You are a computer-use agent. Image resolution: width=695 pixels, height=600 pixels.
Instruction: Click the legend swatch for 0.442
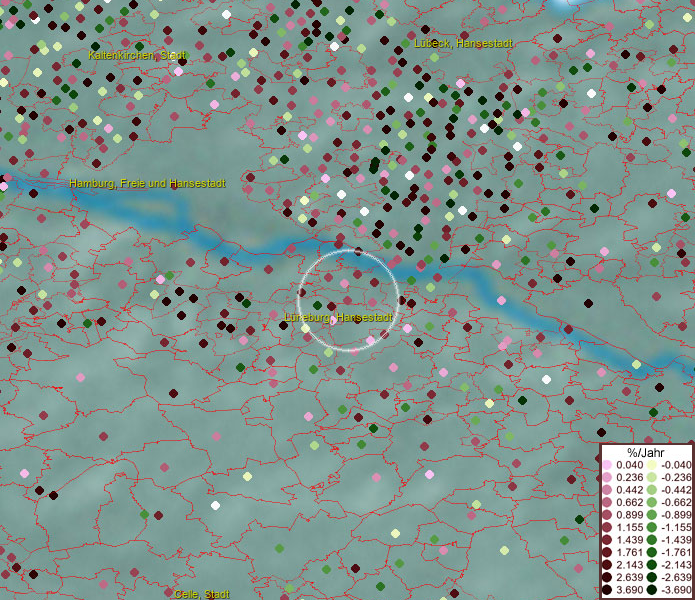(x=607, y=490)
